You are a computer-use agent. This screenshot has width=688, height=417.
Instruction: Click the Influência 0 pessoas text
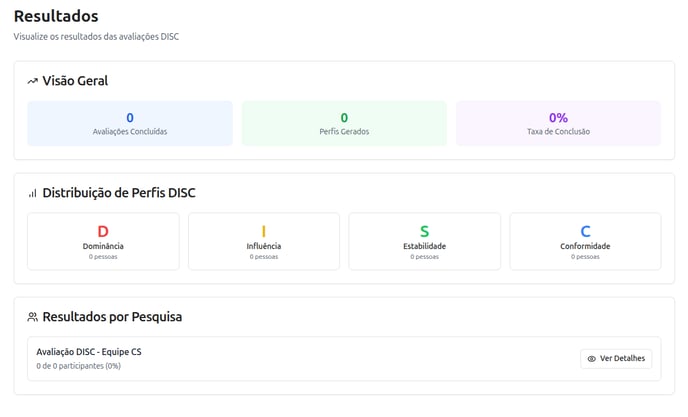(x=264, y=257)
